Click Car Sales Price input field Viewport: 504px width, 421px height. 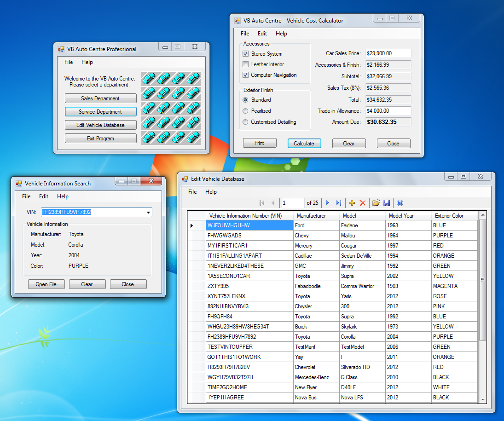pos(388,53)
